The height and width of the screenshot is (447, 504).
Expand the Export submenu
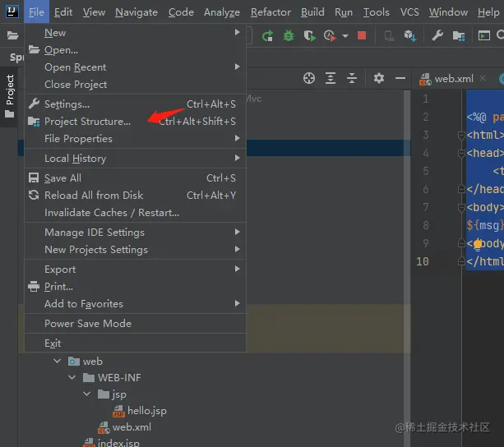click(136, 269)
